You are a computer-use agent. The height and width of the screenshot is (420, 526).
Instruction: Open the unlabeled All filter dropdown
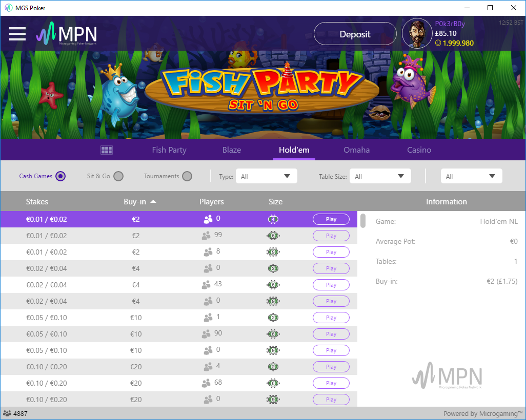471,176
